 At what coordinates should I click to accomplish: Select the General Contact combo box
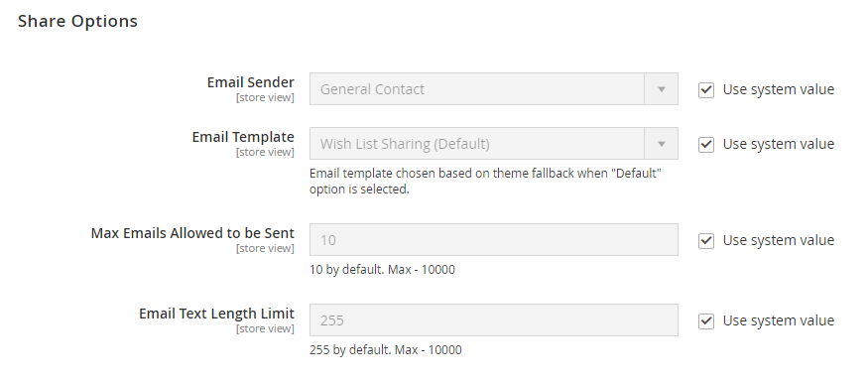pos(494,89)
